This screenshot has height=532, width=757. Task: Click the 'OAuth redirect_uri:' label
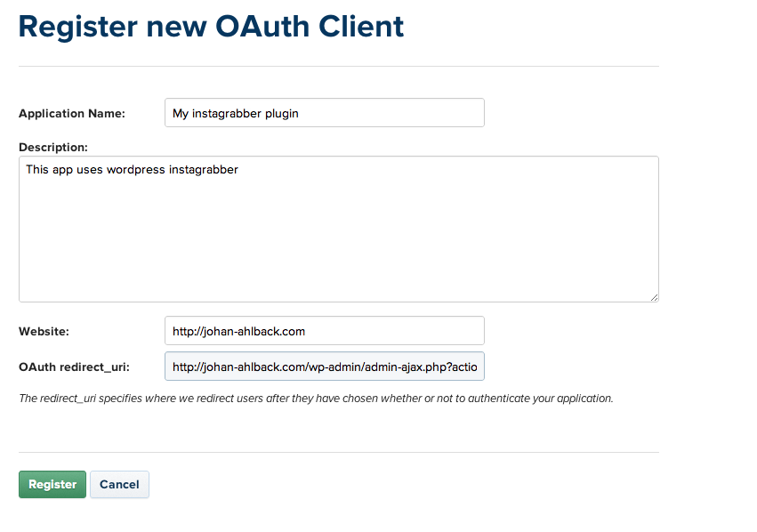point(75,367)
